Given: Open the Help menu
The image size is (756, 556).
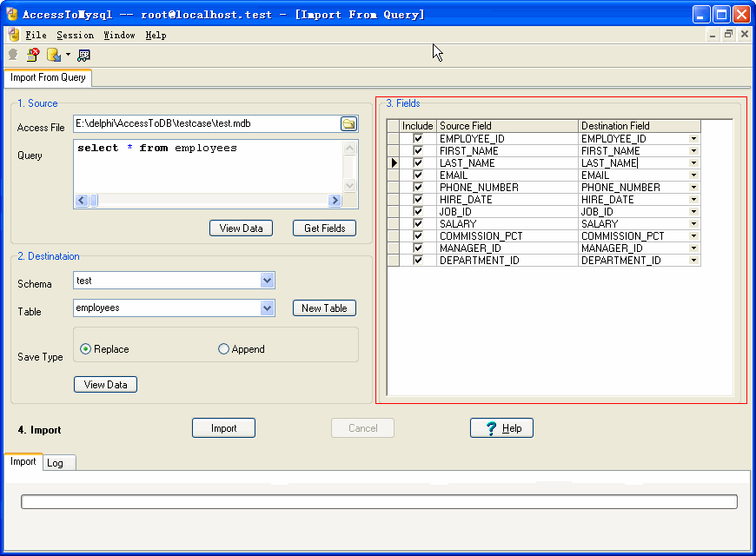Looking at the screenshot, I should 156,36.
